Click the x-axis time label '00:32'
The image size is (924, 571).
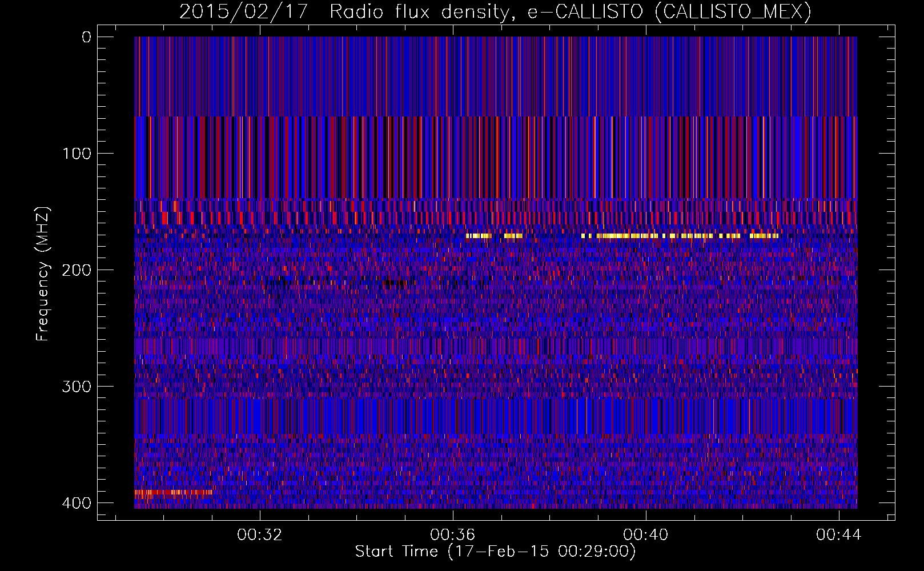260,535
